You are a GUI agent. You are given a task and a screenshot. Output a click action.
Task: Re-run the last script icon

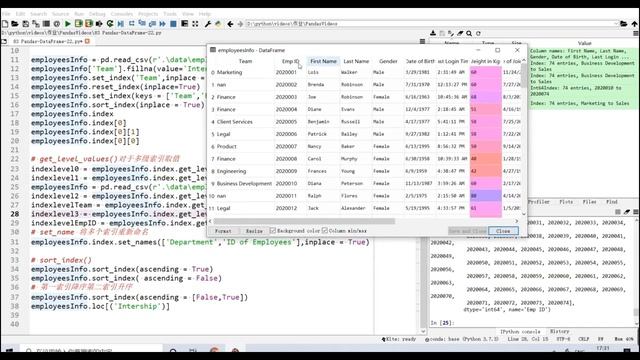tap(110, 24)
